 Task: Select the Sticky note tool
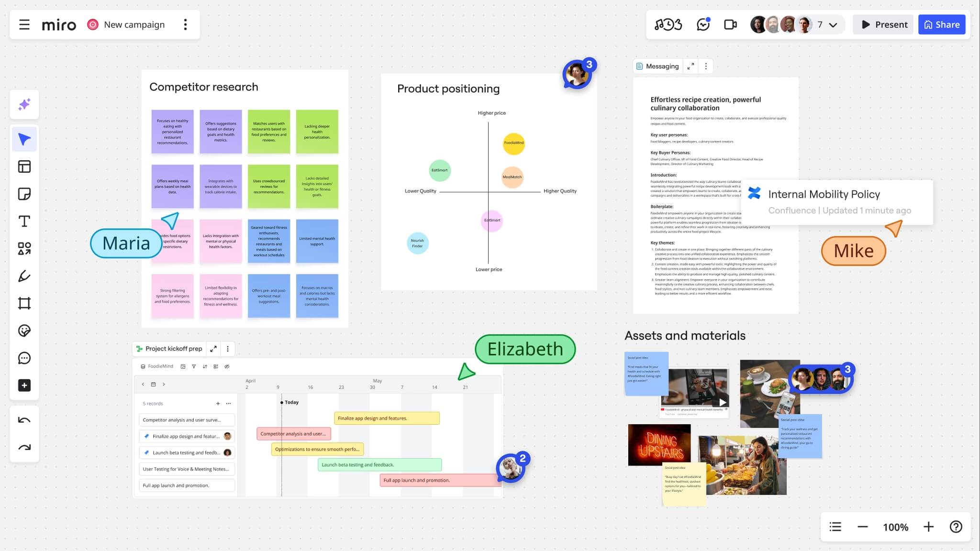coord(24,194)
